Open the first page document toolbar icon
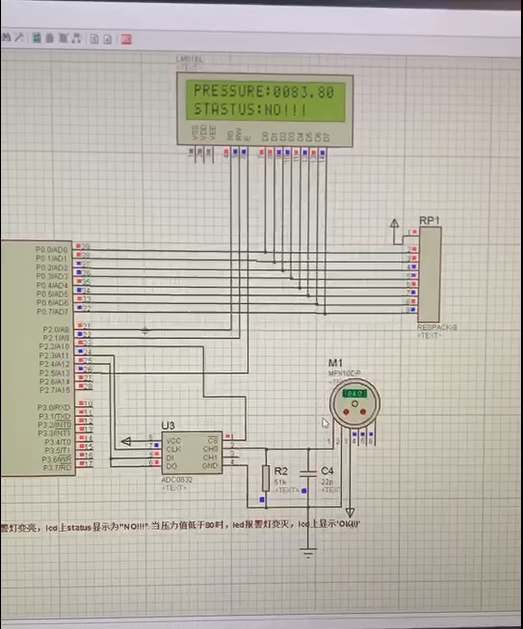The width and height of the screenshot is (523, 629). (x=94, y=39)
